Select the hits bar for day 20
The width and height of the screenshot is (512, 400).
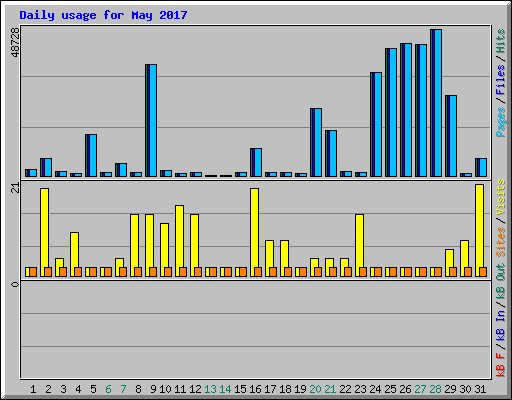pyautogui.click(x=316, y=142)
